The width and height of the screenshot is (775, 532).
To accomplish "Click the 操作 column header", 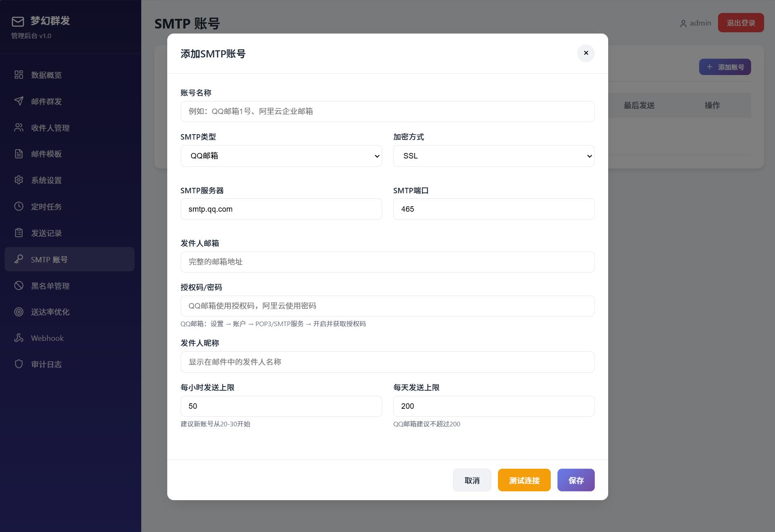I will coord(713,105).
